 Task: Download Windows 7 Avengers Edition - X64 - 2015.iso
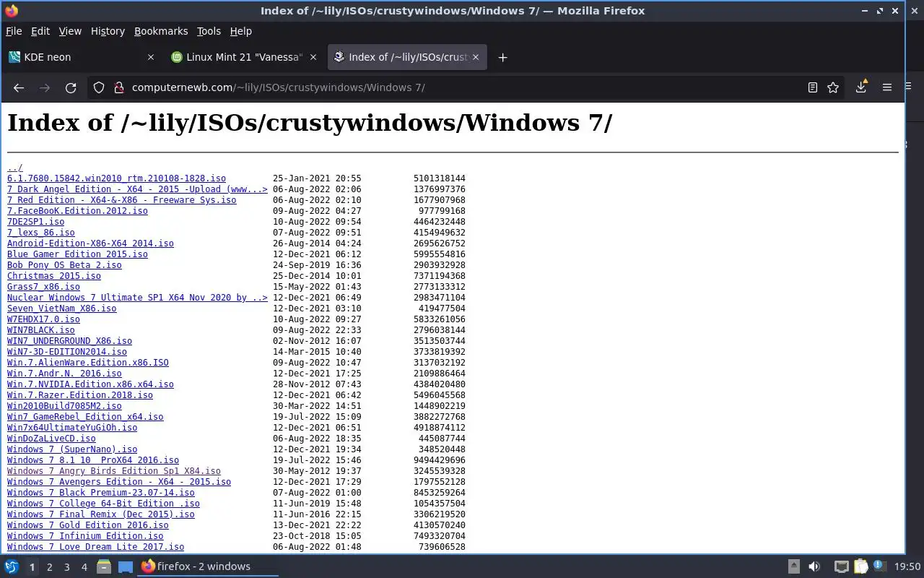coord(119,482)
